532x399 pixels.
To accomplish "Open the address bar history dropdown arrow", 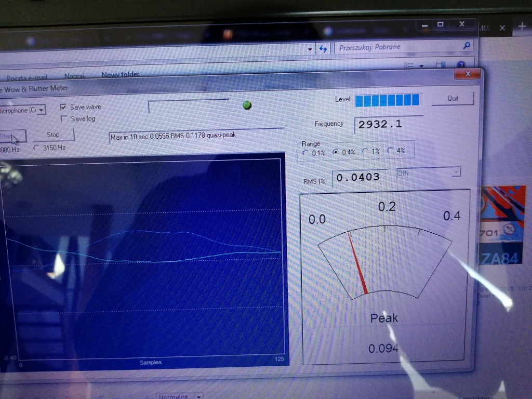I will tap(311, 49).
